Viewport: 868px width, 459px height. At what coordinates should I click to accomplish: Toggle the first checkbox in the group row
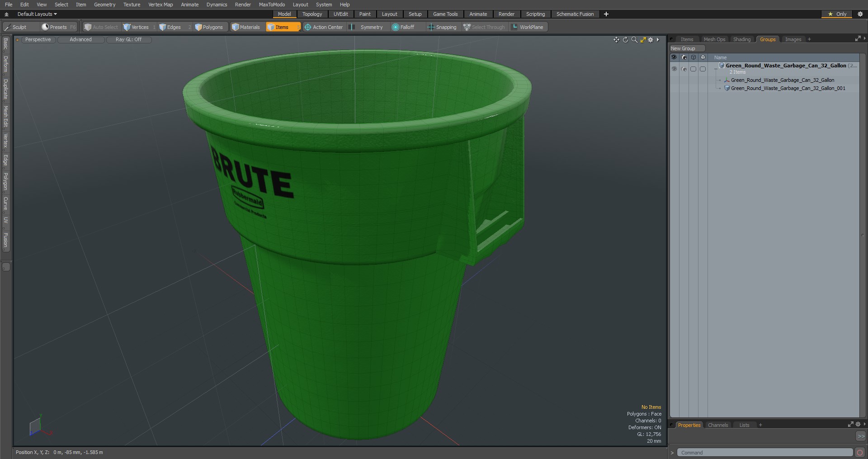693,69
